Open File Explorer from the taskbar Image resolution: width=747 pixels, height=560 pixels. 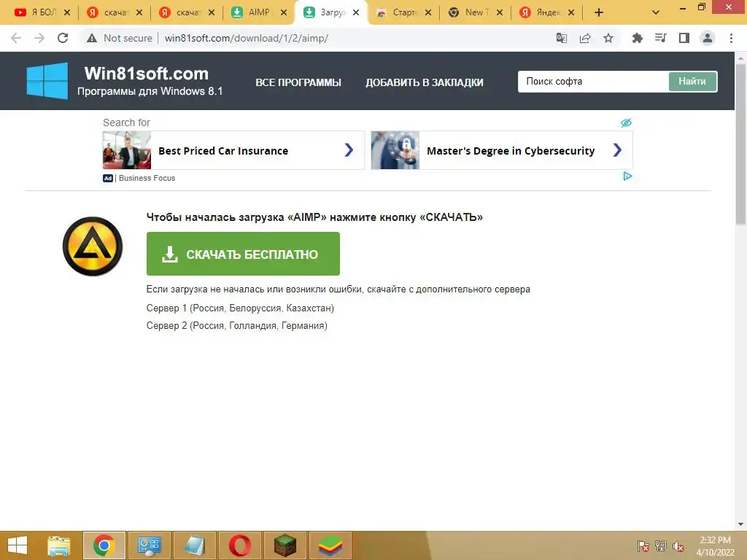tap(59, 545)
